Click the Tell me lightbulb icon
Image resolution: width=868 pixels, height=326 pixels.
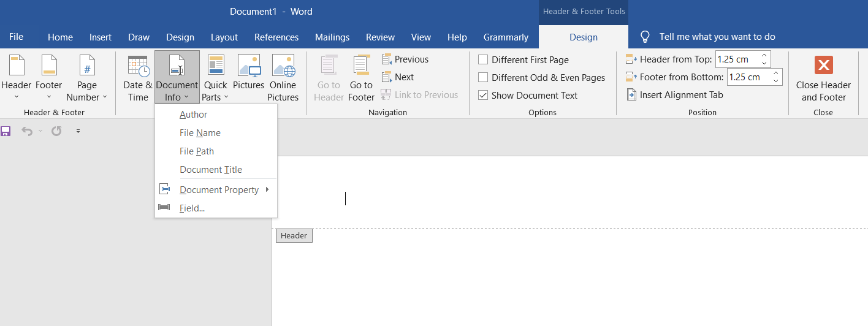(x=645, y=37)
